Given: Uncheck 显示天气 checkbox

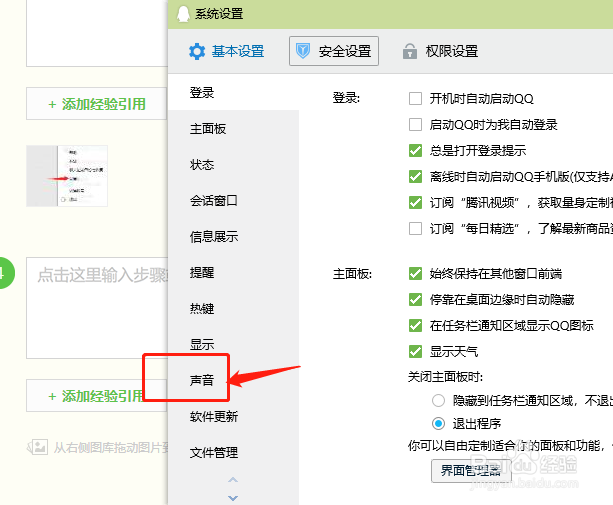Looking at the screenshot, I should tap(415, 351).
